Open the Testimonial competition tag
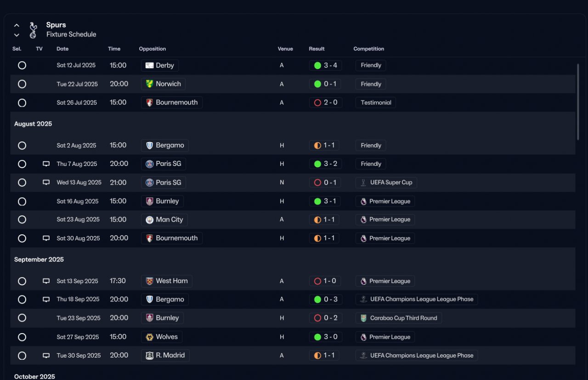588x380 pixels. [x=376, y=102]
